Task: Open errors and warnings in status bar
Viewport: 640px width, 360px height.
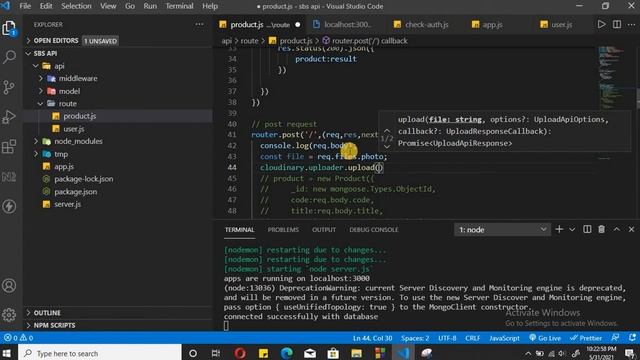Action: pos(18,338)
